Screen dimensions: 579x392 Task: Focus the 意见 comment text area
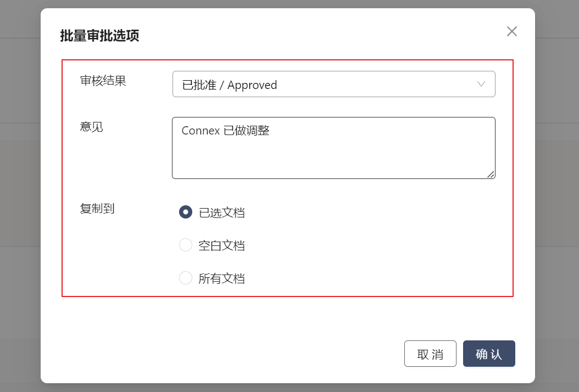pyautogui.click(x=333, y=156)
